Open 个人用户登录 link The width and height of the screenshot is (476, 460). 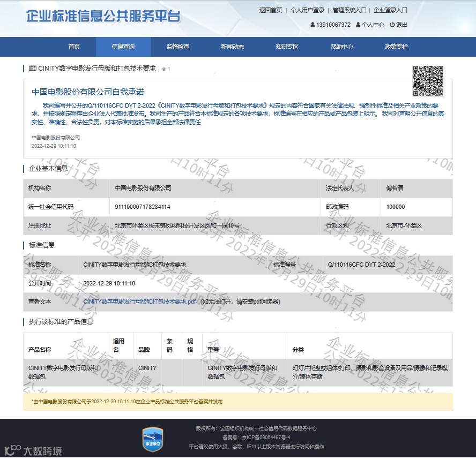[307, 10]
